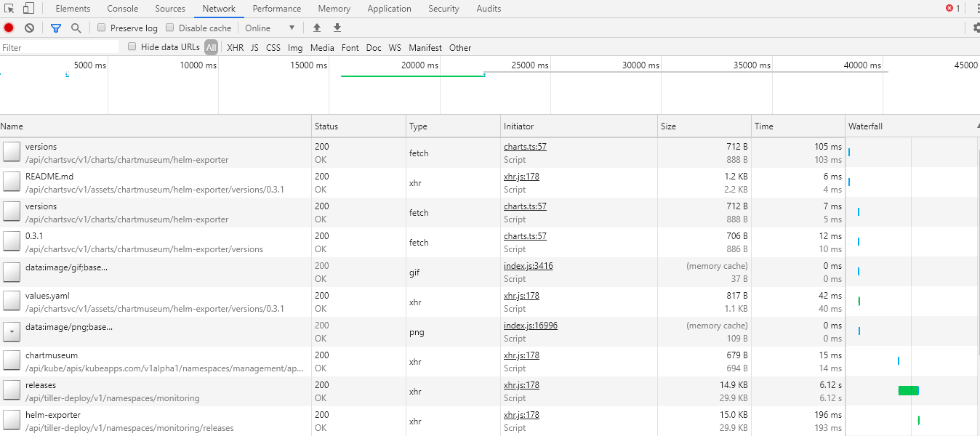Import a HAR file
This screenshot has height=436, width=980.
tap(316, 28)
